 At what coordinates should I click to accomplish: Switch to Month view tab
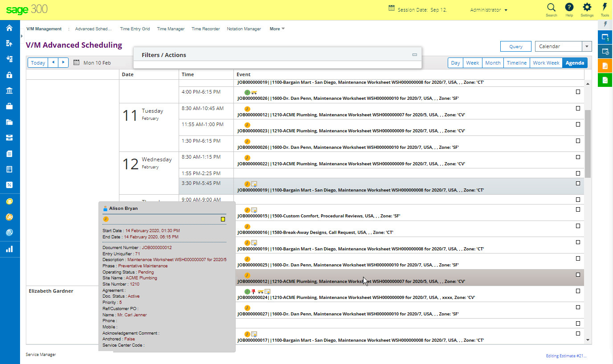493,63
